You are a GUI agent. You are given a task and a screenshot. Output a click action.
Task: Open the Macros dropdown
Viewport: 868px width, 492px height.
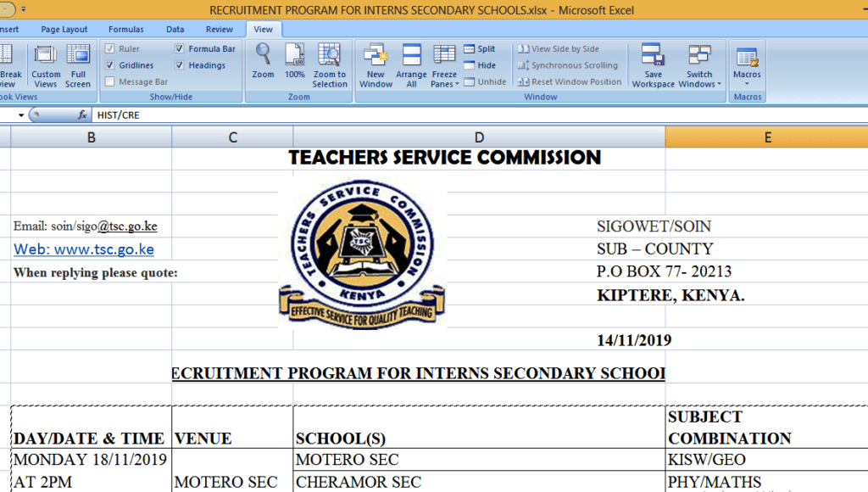pyautogui.click(x=747, y=66)
